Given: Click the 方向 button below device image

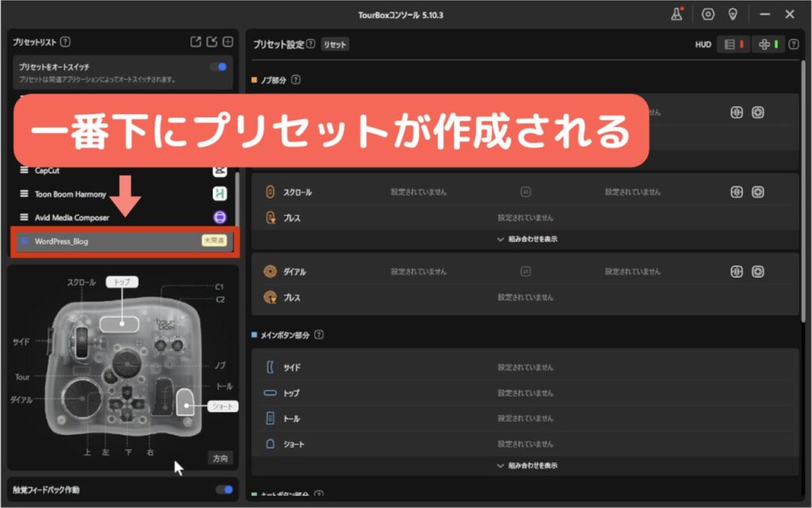Looking at the screenshot, I should click(x=220, y=458).
